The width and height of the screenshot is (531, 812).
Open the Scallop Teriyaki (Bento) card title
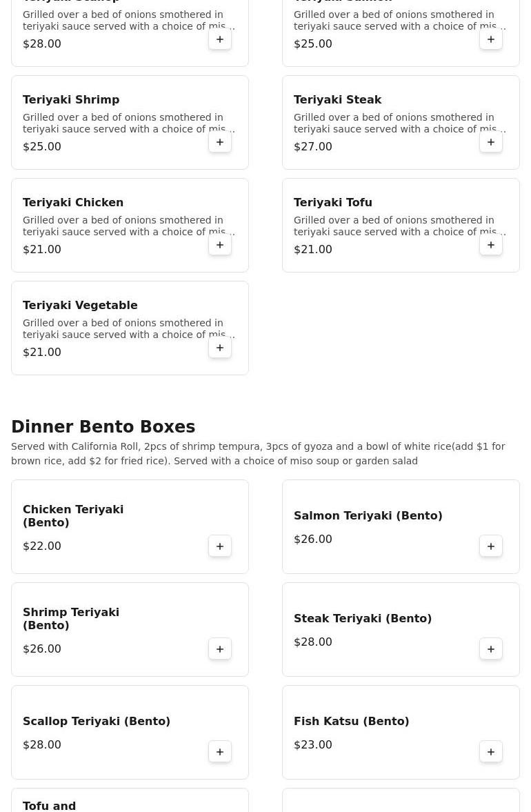coord(97,721)
